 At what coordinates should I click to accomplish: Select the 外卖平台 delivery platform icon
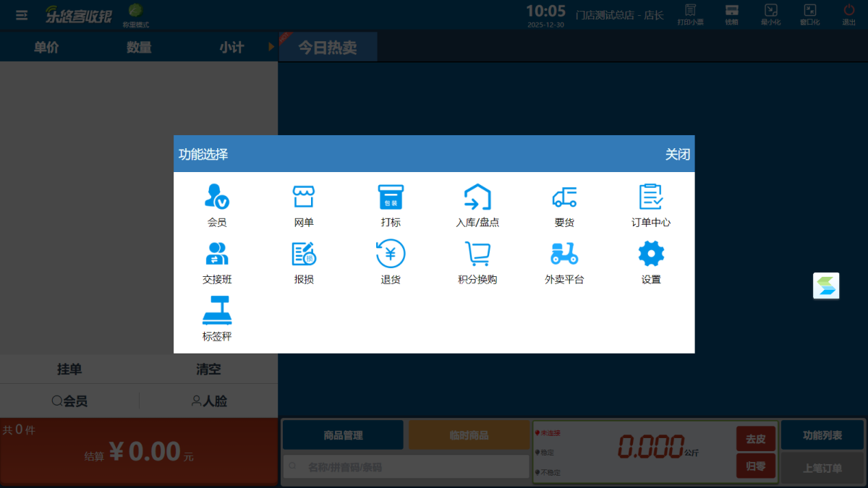click(563, 261)
